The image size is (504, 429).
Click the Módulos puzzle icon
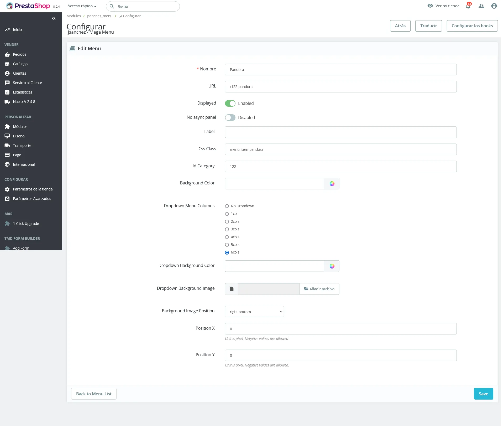tap(7, 127)
